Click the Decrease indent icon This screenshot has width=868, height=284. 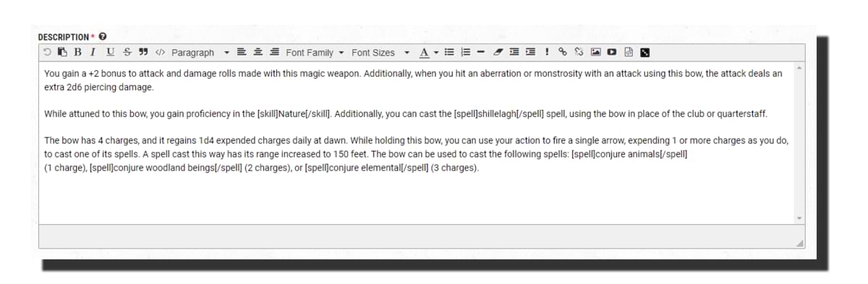pos(514,52)
